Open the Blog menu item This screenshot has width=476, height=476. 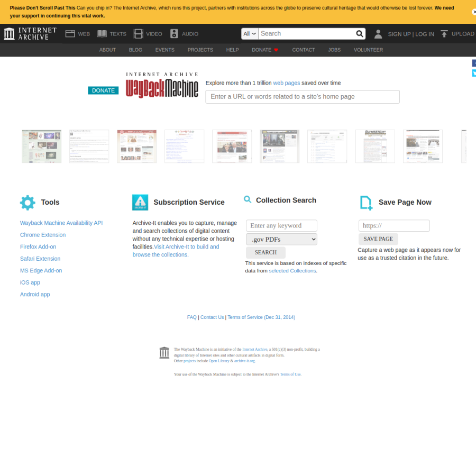click(x=135, y=50)
